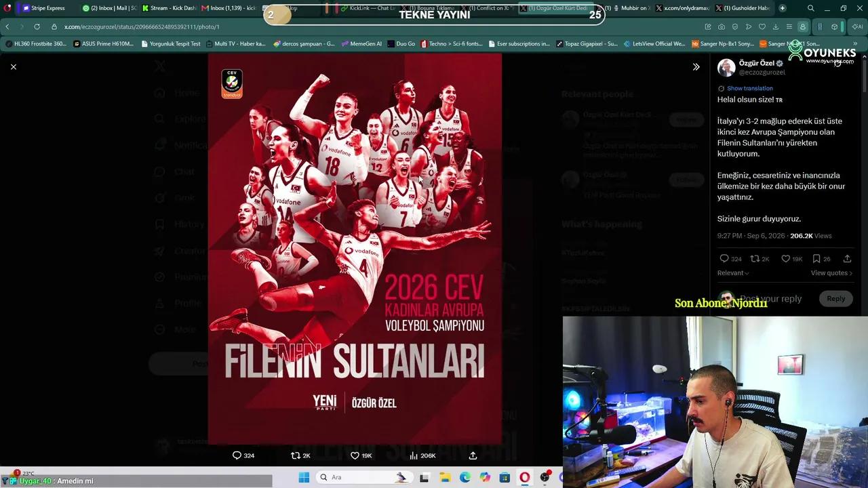The image size is (868, 488).
Task: Click the taskbar search box Ara
Action: pos(363,477)
